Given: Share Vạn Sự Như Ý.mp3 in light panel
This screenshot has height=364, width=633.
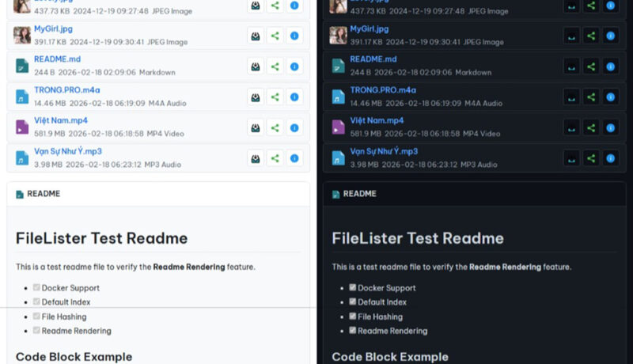Looking at the screenshot, I should tap(275, 158).
